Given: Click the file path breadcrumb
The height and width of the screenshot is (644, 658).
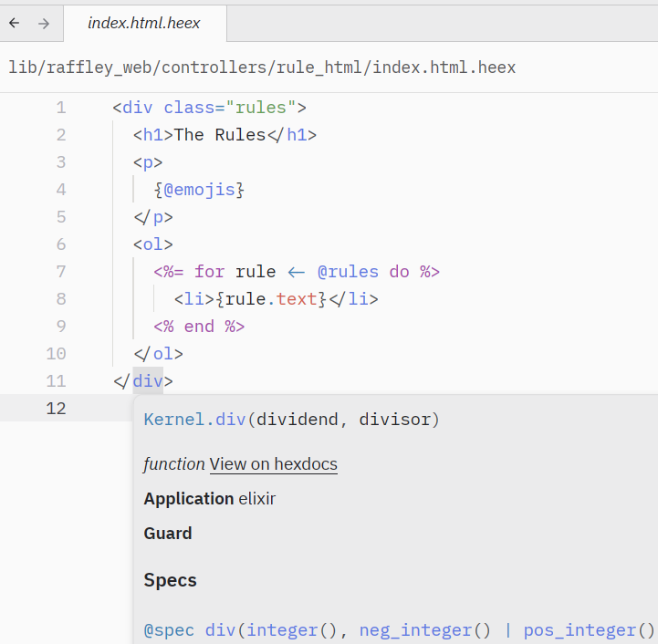Looking at the screenshot, I should [262, 68].
